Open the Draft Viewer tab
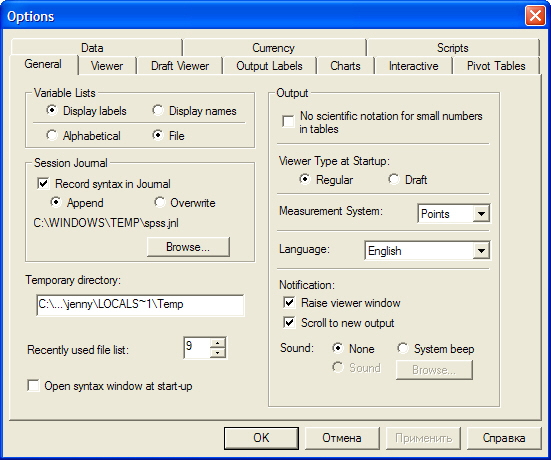This screenshot has height=460, width=551. 180,66
